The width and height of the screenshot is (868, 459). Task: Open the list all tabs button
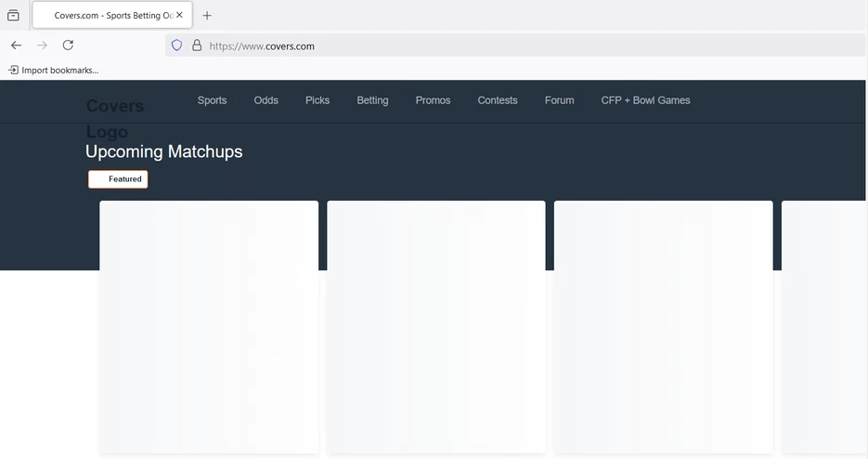pos(13,16)
